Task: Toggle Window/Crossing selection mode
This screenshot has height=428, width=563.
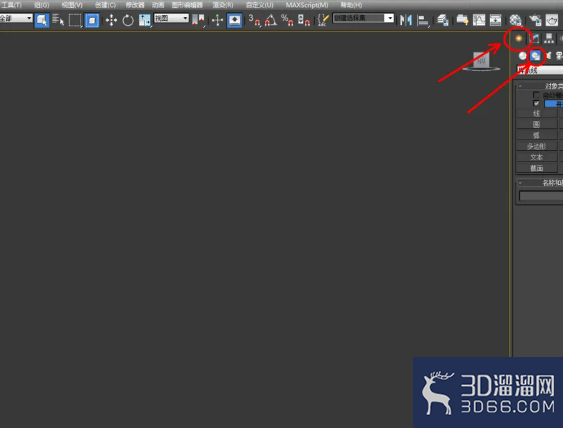Action: (92, 20)
